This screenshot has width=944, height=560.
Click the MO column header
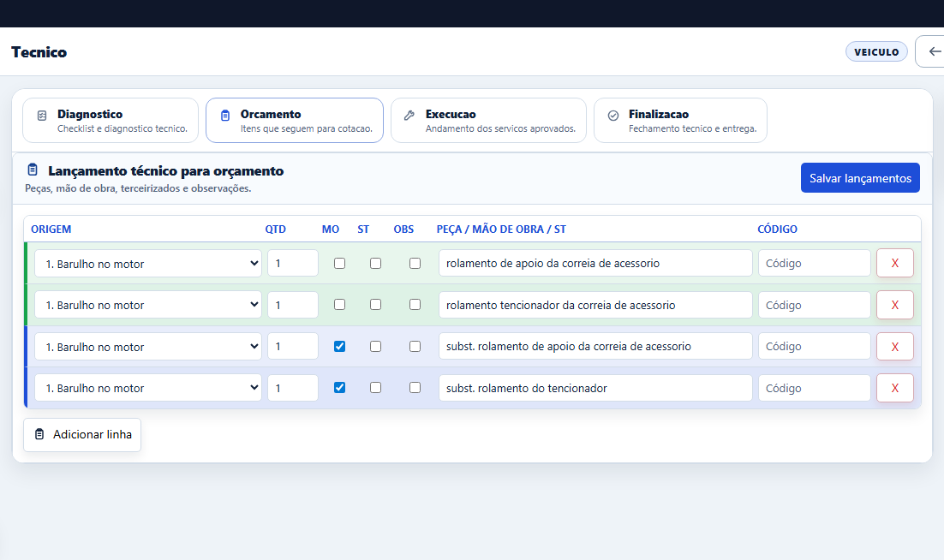(331, 229)
